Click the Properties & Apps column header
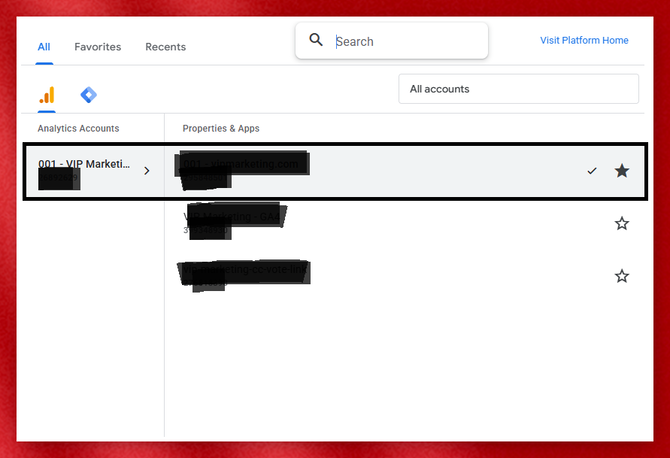Image resolution: width=670 pixels, height=458 pixels. click(221, 129)
